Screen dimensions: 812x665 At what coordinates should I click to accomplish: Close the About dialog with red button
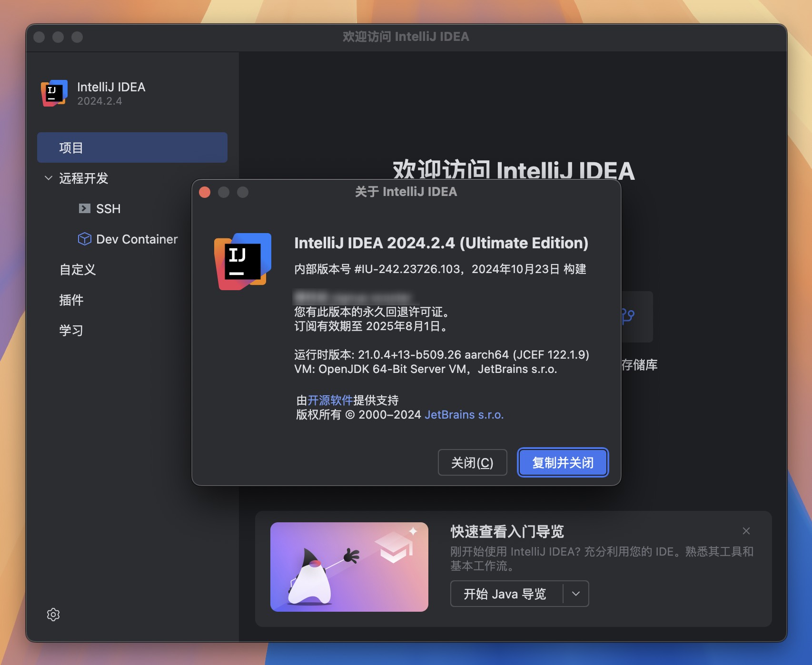pyautogui.click(x=205, y=192)
